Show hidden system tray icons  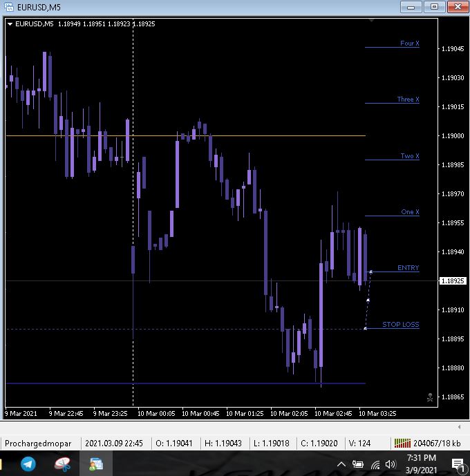coord(341,464)
